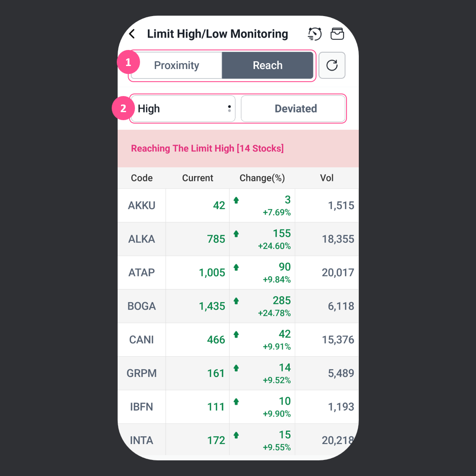Select the Reach toggle option
This screenshot has width=476, height=476.
[267, 65]
